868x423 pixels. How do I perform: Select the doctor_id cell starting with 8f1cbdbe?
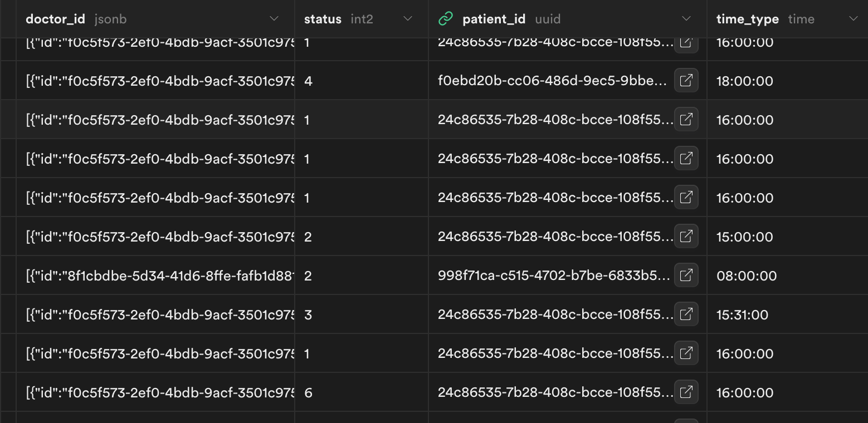160,276
